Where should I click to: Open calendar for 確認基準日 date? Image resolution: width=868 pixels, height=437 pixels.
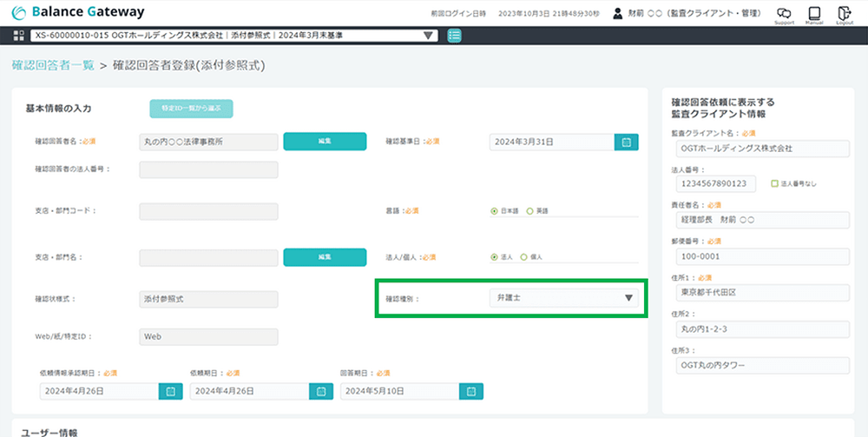pyautogui.click(x=626, y=142)
